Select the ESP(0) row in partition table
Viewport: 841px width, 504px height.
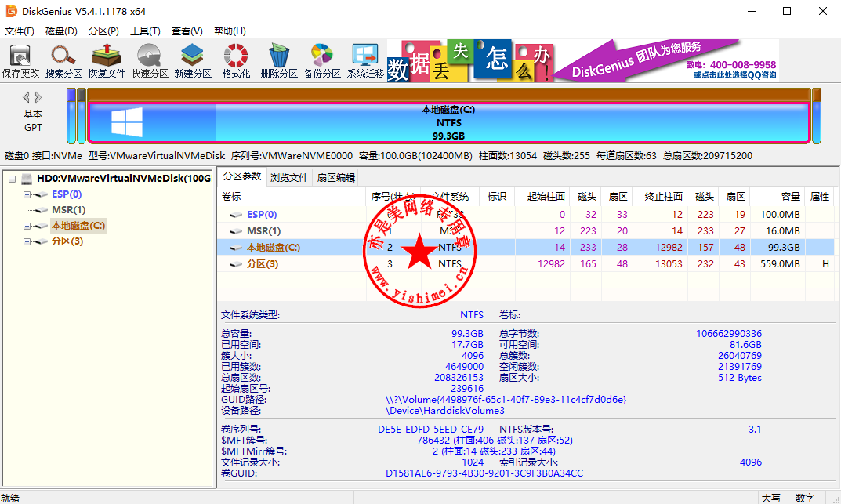(526, 215)
